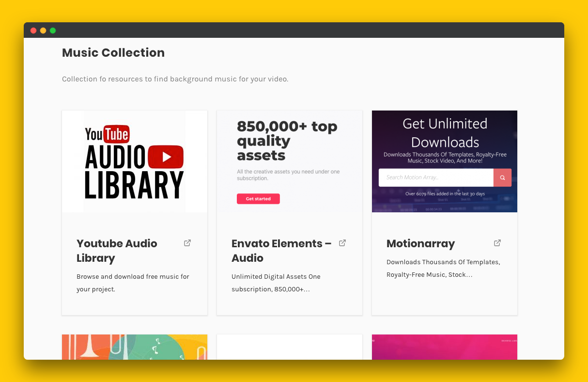
Task: Open the blank white card in second row
Action: [x=290, y=347]
